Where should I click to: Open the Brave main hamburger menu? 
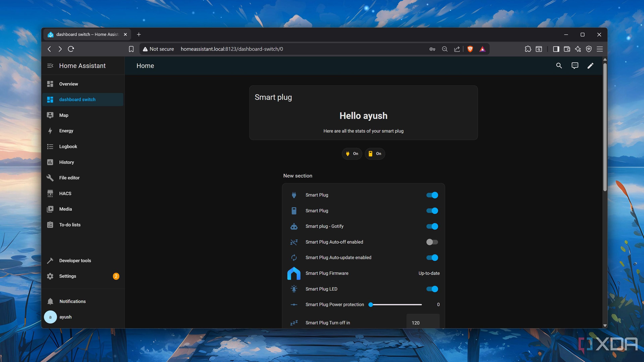600,49
